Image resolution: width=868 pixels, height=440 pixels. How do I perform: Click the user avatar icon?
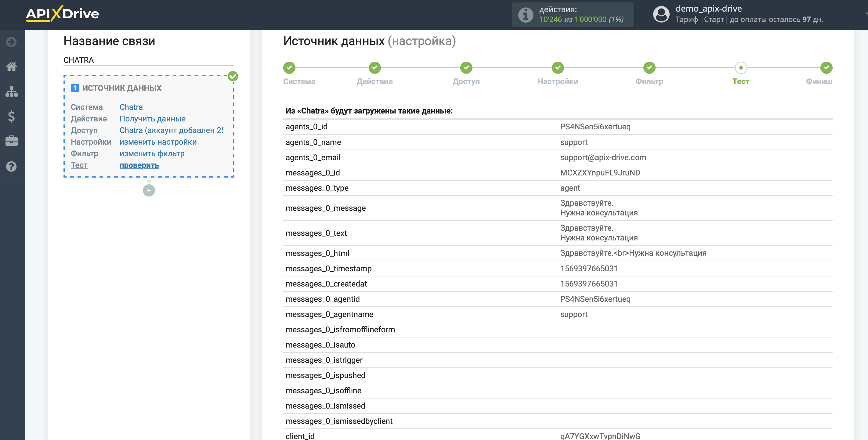[661, 14]
